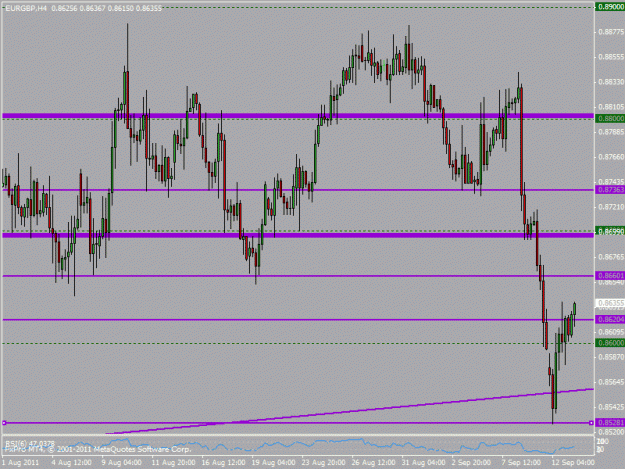Click the 23 Aug 20:00 time label
Screen dimensions: 625x469
click(324, 463)
